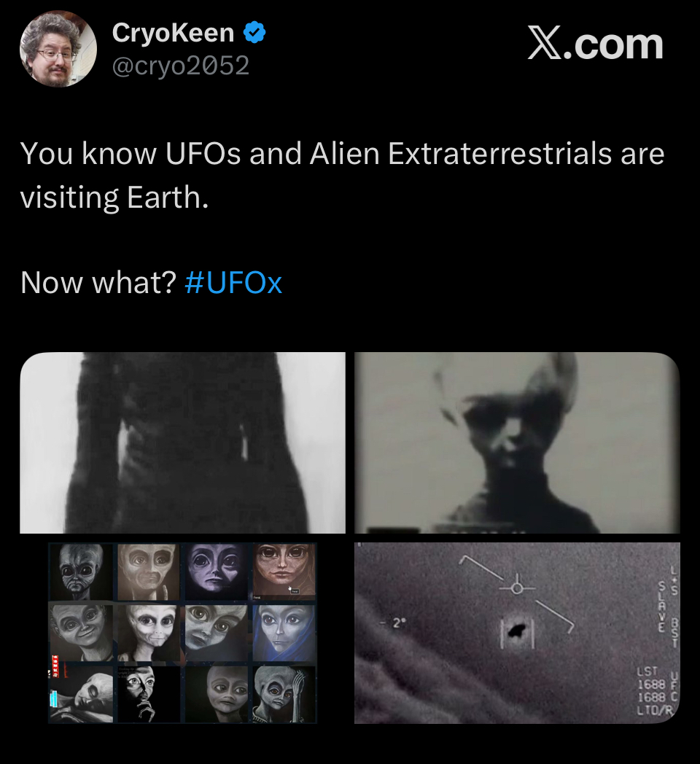Click the blue verified badge
Screen dimensions: 700x764
click(x=254, y=33)
